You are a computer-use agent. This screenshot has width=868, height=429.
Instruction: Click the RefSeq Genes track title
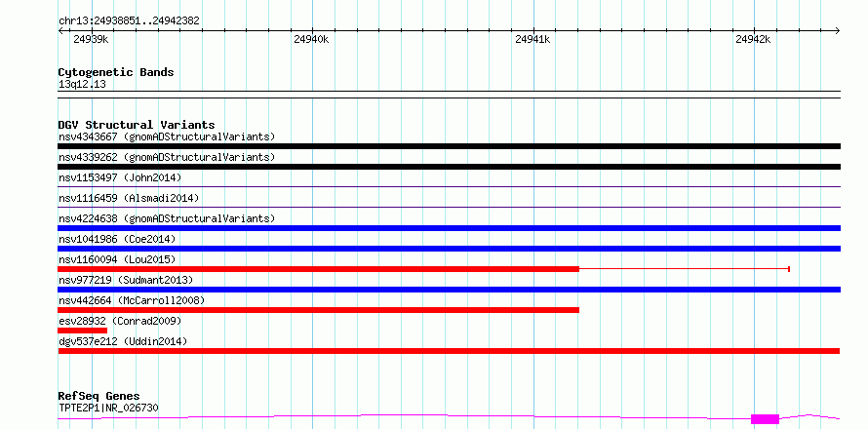point(99,397)
